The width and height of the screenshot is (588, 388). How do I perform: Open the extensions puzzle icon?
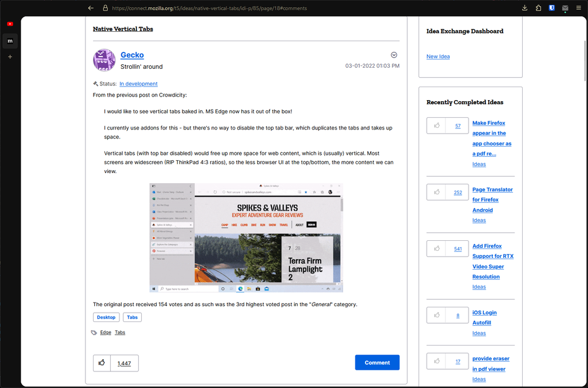point(538,8)
